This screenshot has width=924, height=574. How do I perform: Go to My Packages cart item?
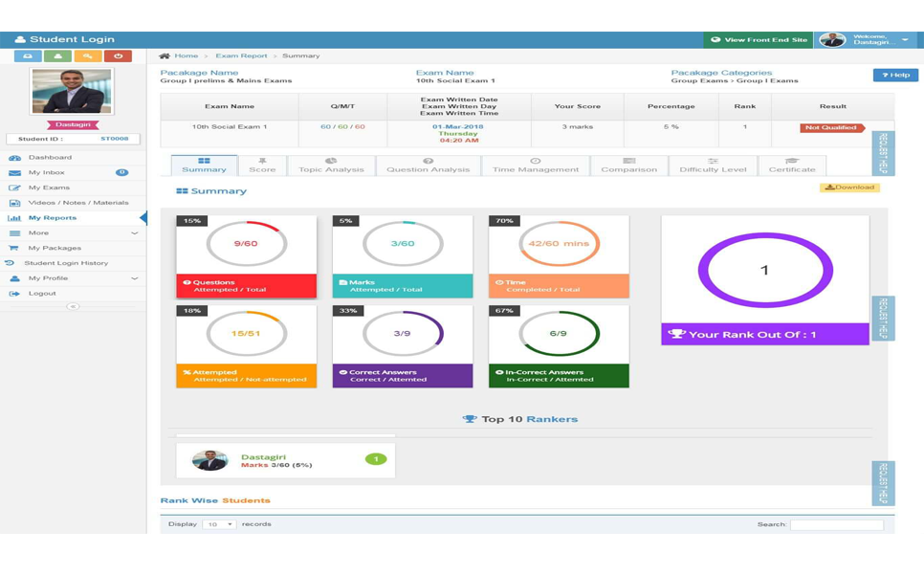(x=55, y=248)
